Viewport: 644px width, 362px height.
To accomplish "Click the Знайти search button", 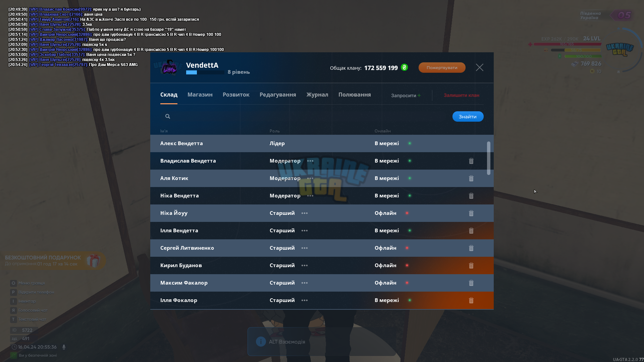I will [468, 117].
